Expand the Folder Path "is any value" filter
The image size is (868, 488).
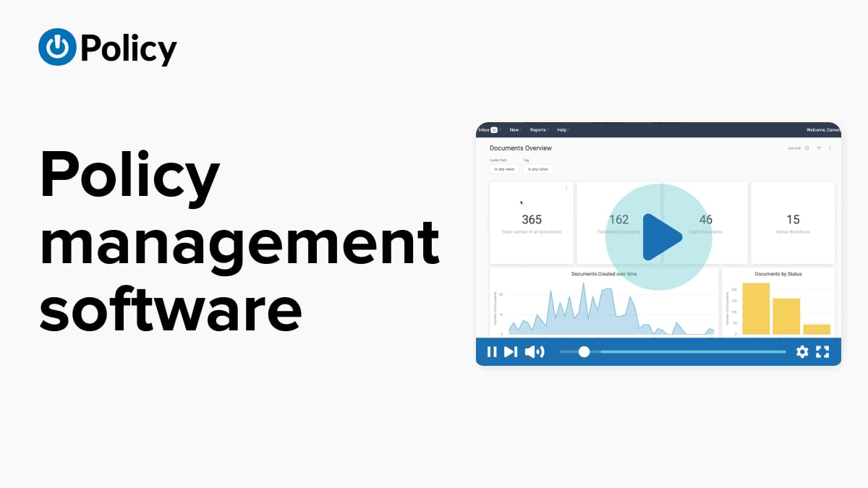pyautogui.click(x=504, y=169)
